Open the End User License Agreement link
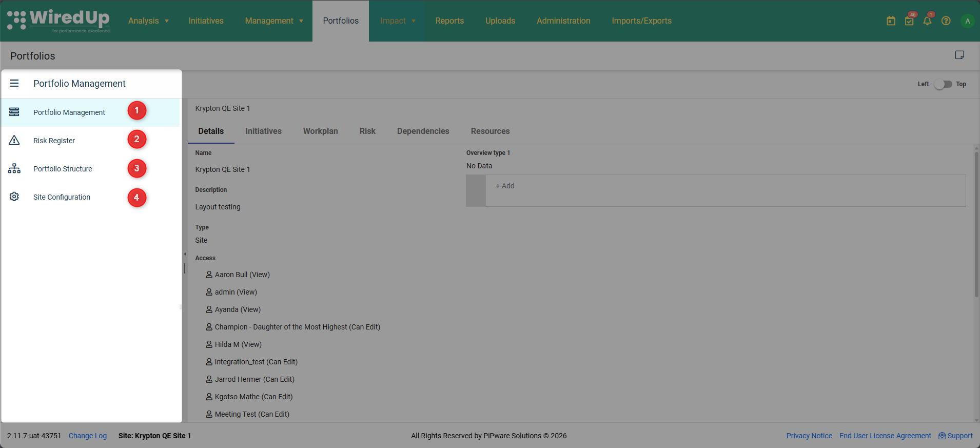Viewport: 980px width, 448px height. pos(885,436)
